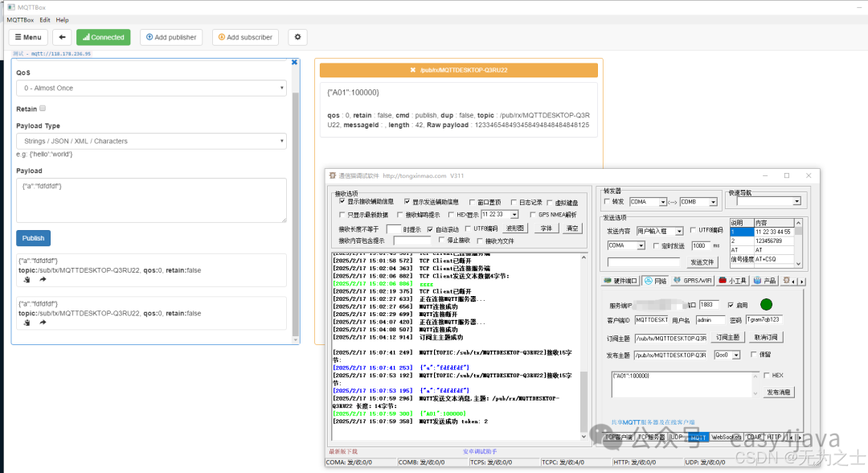Click log window scrollbar down arrow

(x=583, y=437)
